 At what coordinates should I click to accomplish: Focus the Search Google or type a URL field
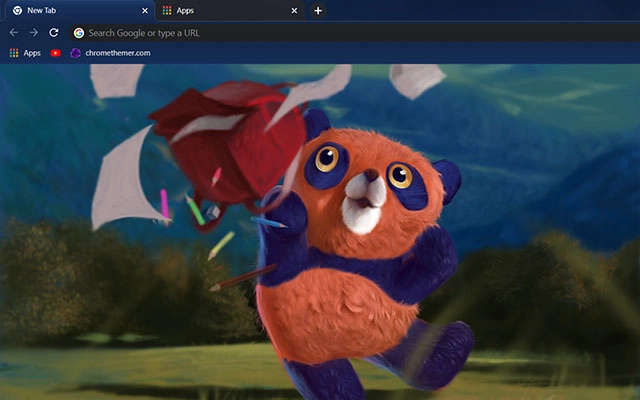(x=354, y=33)
